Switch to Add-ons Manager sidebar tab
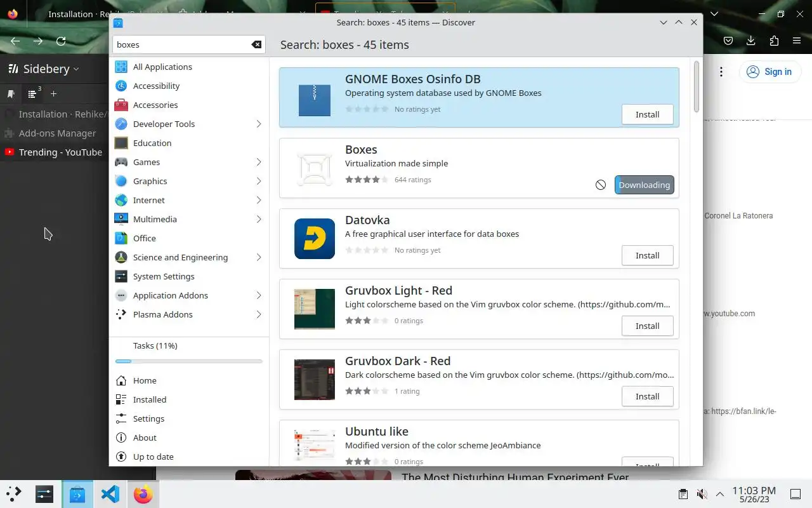This screenshot has width=812, height=508. [55, 133]
